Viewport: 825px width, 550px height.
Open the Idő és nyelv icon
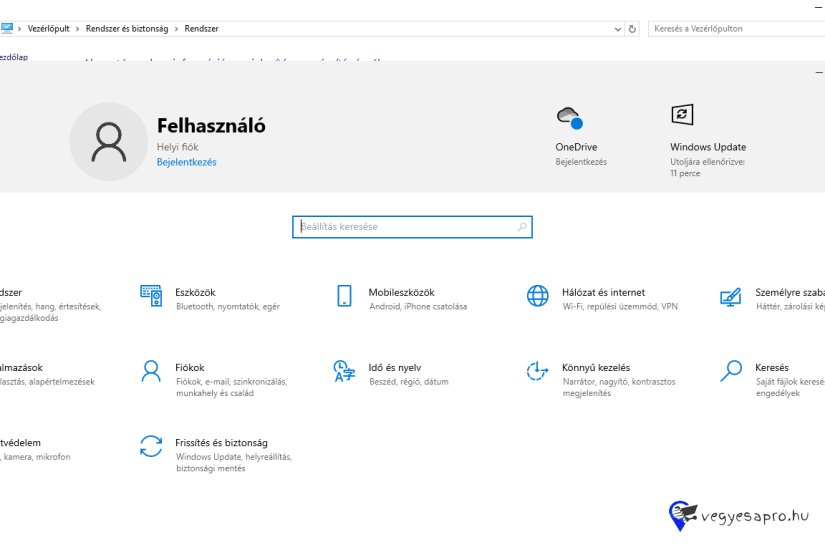click(x=344, y=371)
